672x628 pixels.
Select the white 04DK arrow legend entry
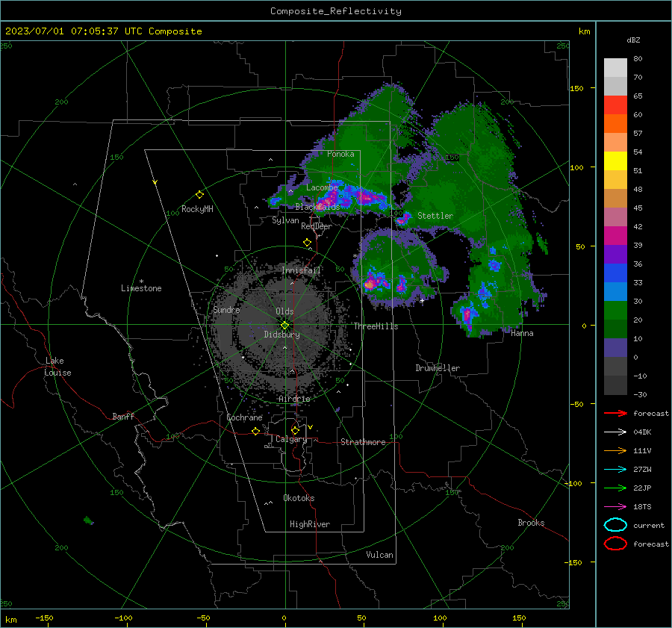click(615, 432)
